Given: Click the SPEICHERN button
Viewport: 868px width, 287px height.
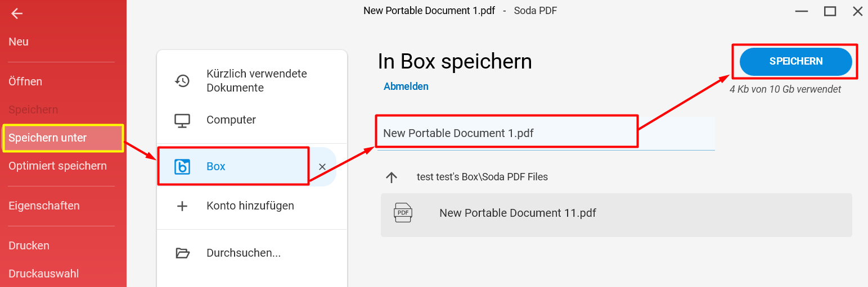Looking at the screenshot, I should click(x=796, y=61).
